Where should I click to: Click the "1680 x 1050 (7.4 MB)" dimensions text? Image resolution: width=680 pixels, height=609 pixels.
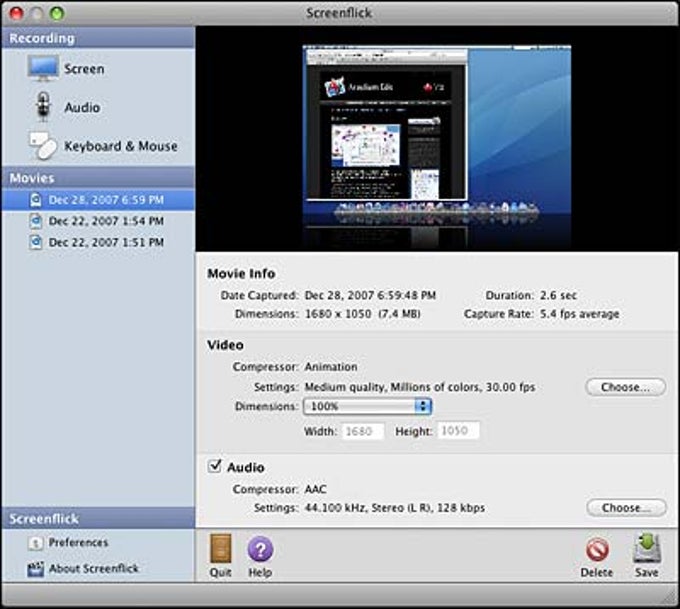pyautogui.click(x=363, y=314)
